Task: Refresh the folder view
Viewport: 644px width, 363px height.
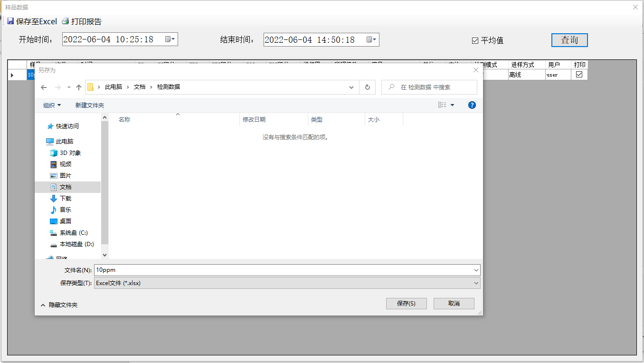Action: 367,87
